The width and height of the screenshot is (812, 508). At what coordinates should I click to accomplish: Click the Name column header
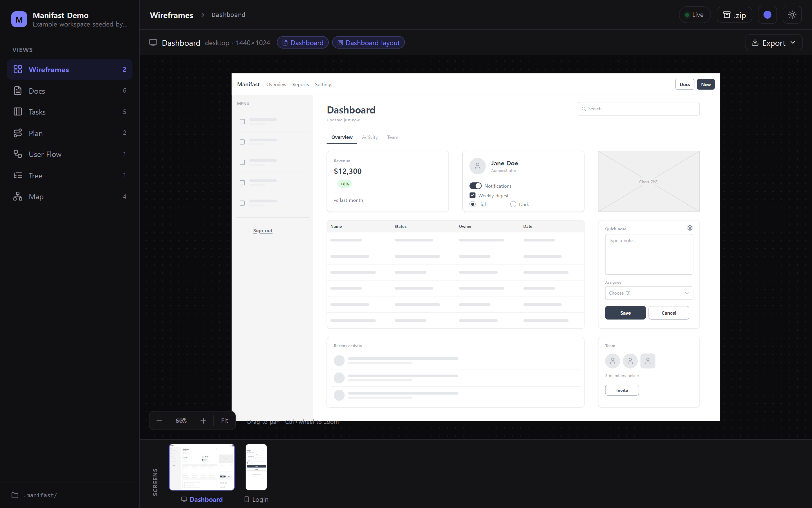(x=336, y=226)
